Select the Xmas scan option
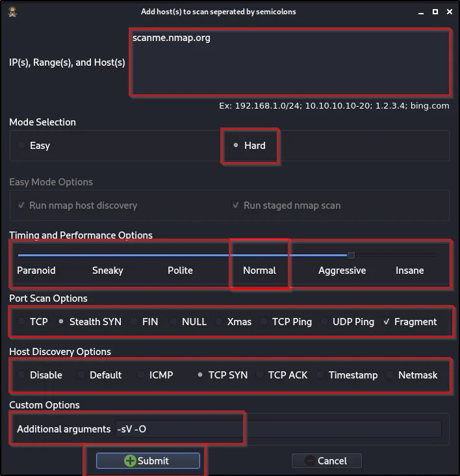Image resolution: width=460 pixels, height=476 pixels. pyautogui.click(x=220, y=322)
